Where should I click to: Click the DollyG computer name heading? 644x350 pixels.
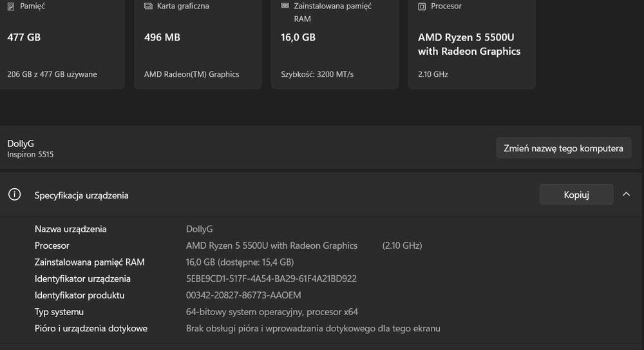click(x=21, y=144)
